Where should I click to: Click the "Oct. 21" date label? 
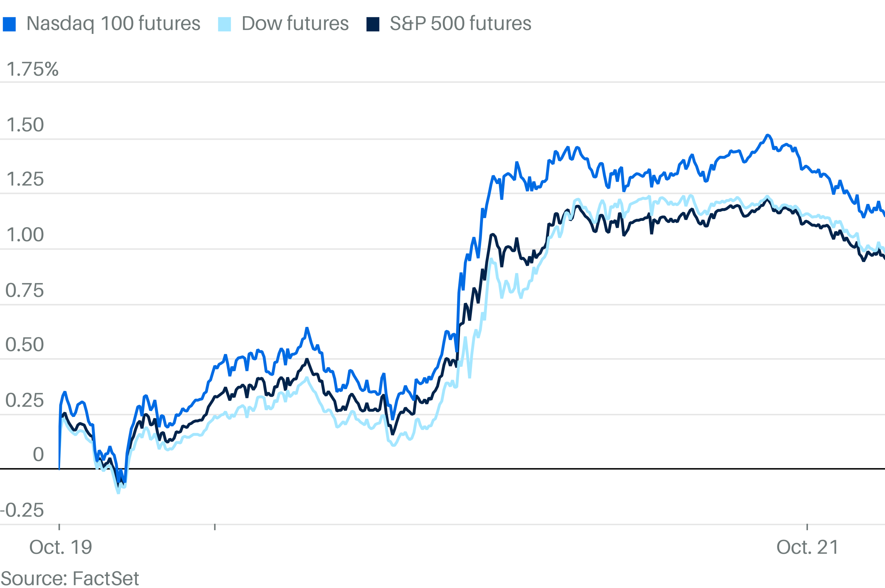807,548
